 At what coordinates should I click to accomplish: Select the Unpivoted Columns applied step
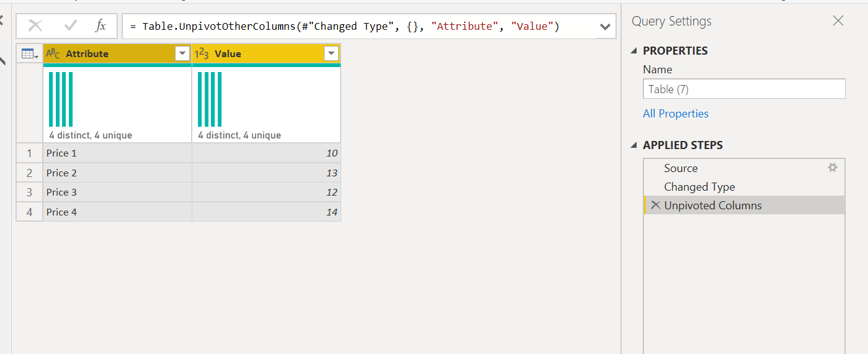pyautogui.click(x=745, y=206)
